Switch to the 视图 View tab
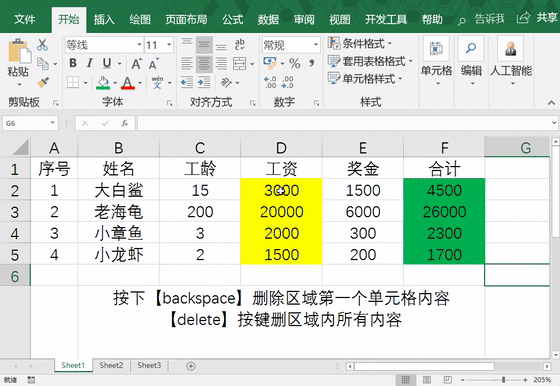This screenshot has height=386, width=560. 340,19
